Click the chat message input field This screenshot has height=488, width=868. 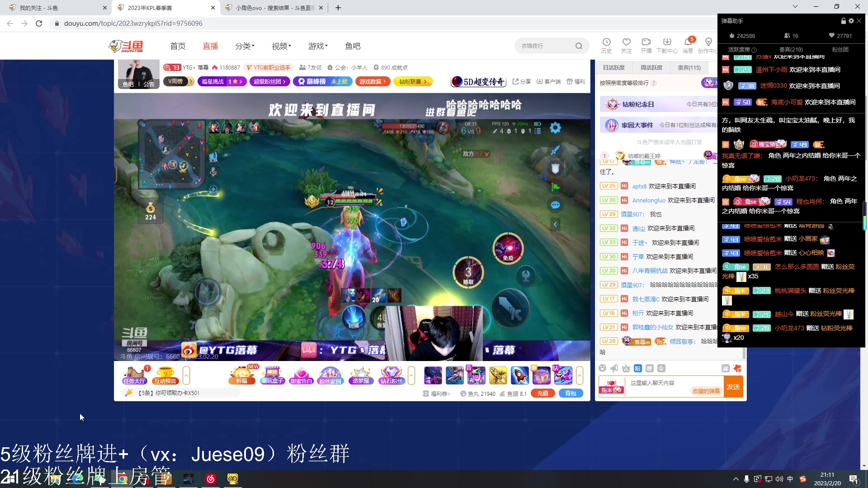tap(674, 386)
